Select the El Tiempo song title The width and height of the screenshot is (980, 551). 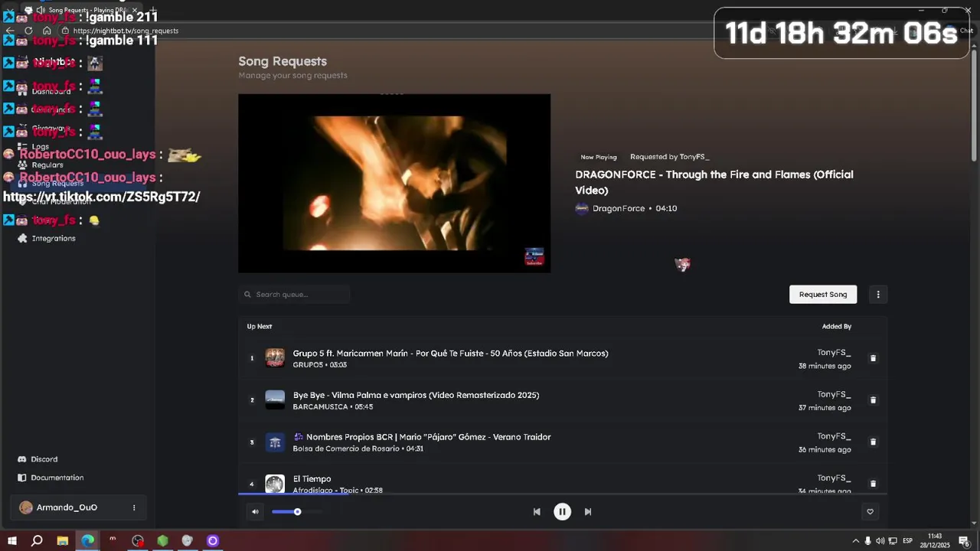(x=312, y=479)
